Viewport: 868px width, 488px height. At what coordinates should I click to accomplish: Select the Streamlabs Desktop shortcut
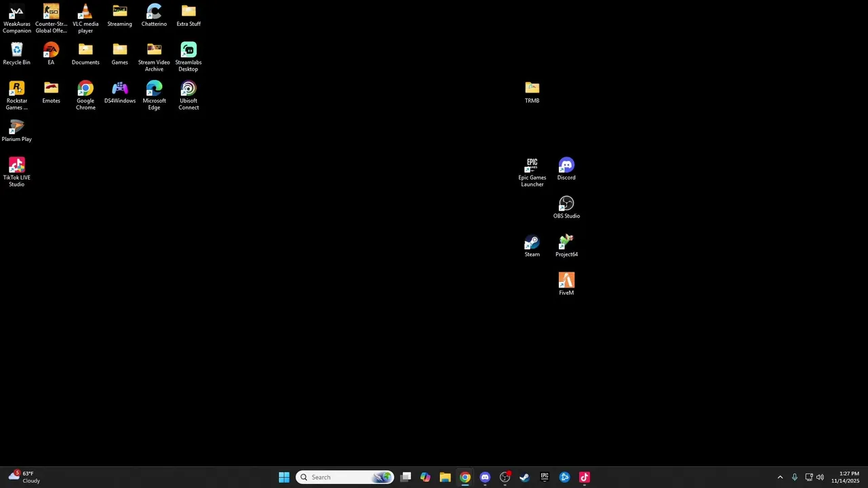pos(189,57)
